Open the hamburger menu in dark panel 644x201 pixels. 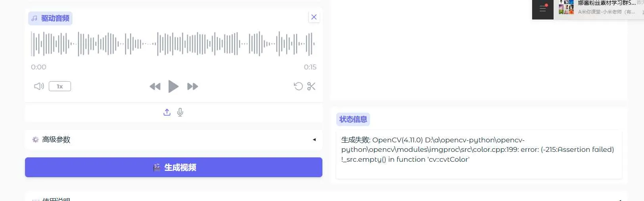tap(543, 8)
